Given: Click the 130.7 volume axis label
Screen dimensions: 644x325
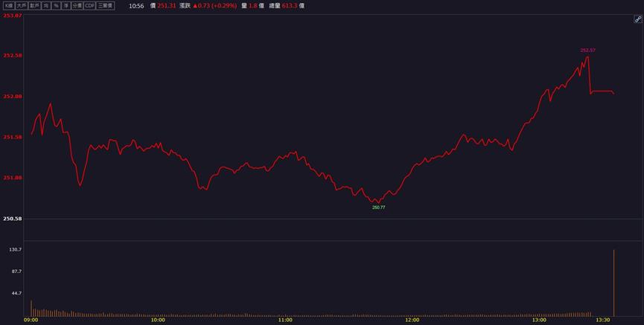Looking at the screenshot, I should tap(16, 249).
